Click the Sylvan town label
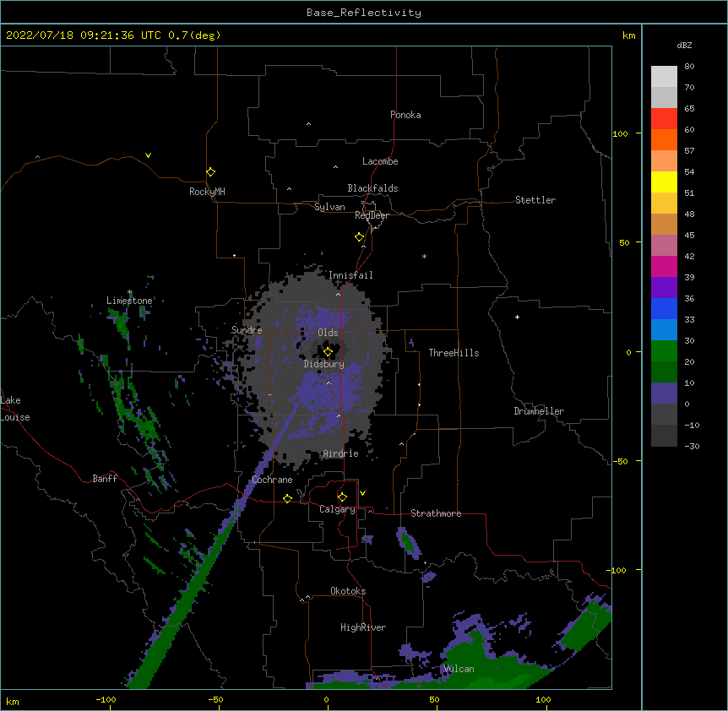This screenshot has width=728, height=711. click(329, 207)
